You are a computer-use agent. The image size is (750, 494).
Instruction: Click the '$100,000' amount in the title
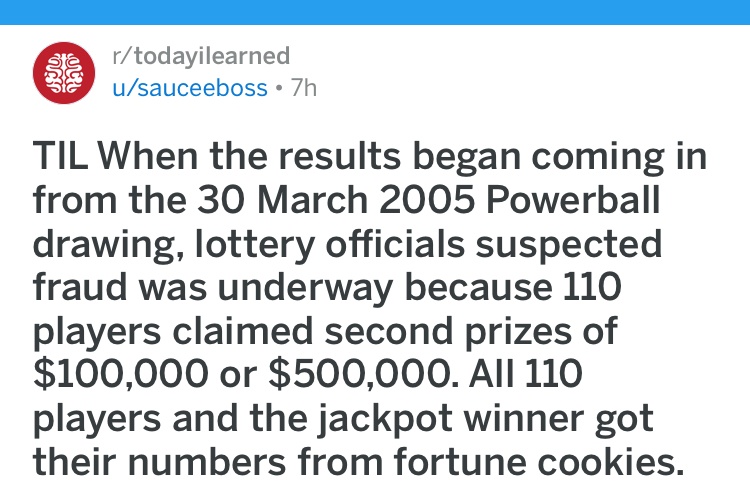point(121,374)
